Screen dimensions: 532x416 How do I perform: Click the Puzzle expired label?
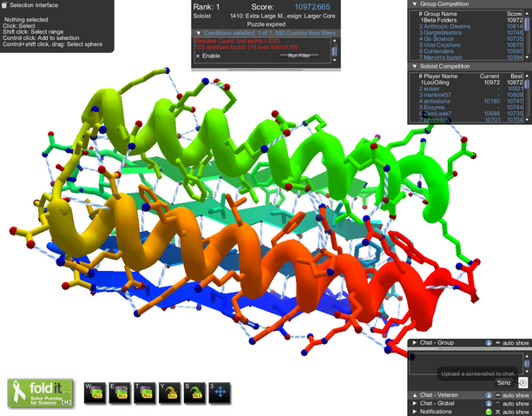tap(266, 24)
